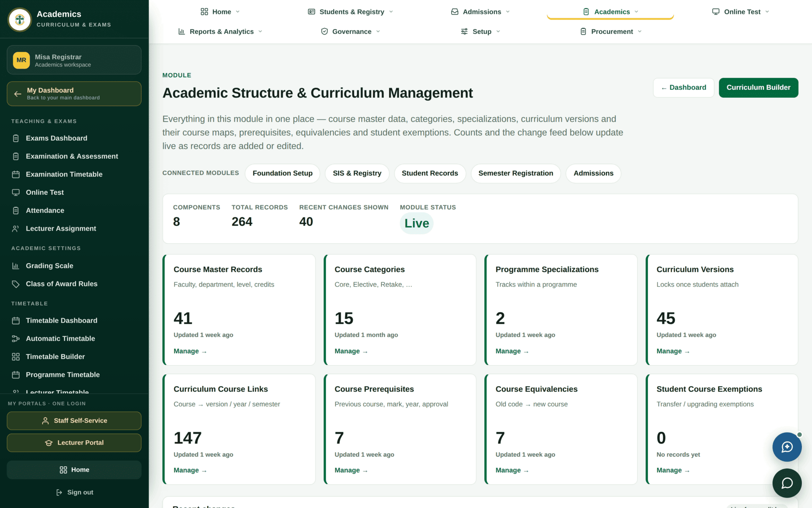Click Manage on Curriculum Versions card
812x508 pixels.
(673, 351)
